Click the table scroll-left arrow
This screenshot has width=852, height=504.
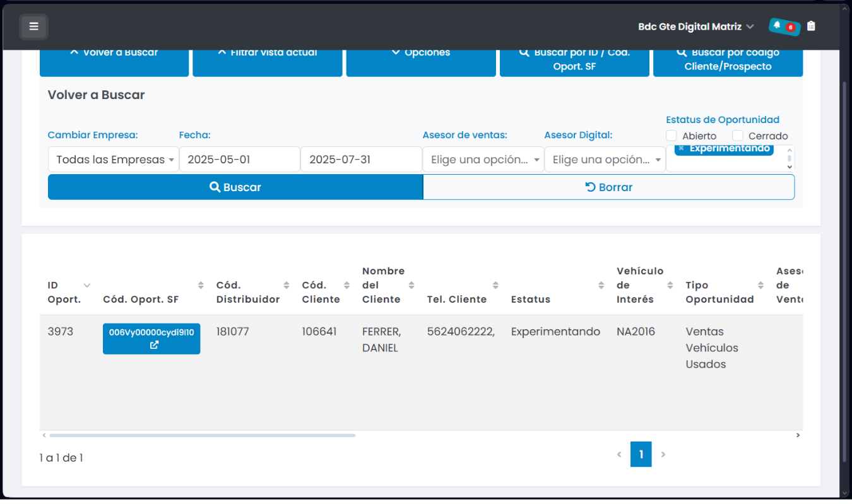[x=44, y=435]
